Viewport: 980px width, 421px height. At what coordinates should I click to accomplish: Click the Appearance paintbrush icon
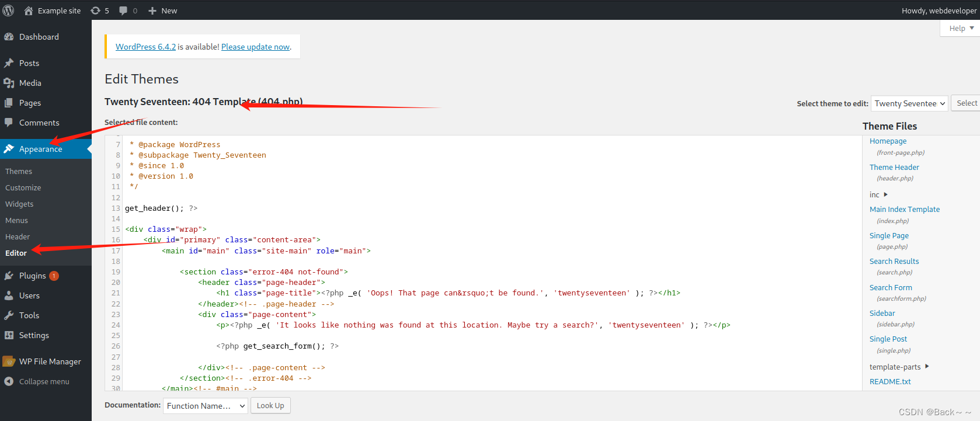pyautogui.click(x=9, y=149)
